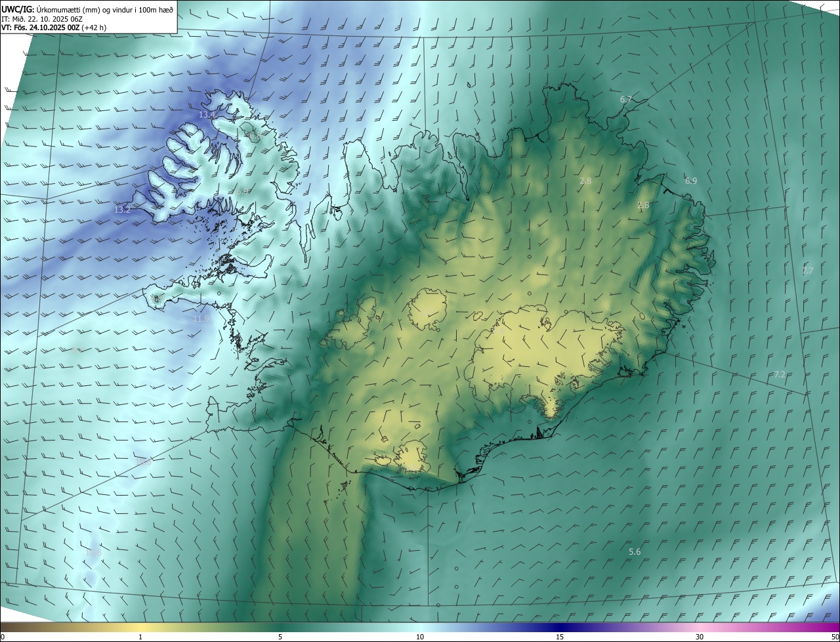Click the 5.6 precipitation value
The height and width of the screenshot is (642, 840).
pos(635,552)
